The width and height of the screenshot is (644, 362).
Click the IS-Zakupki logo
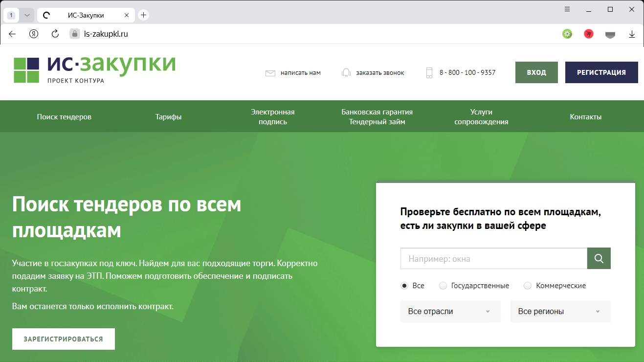(94, 70)
